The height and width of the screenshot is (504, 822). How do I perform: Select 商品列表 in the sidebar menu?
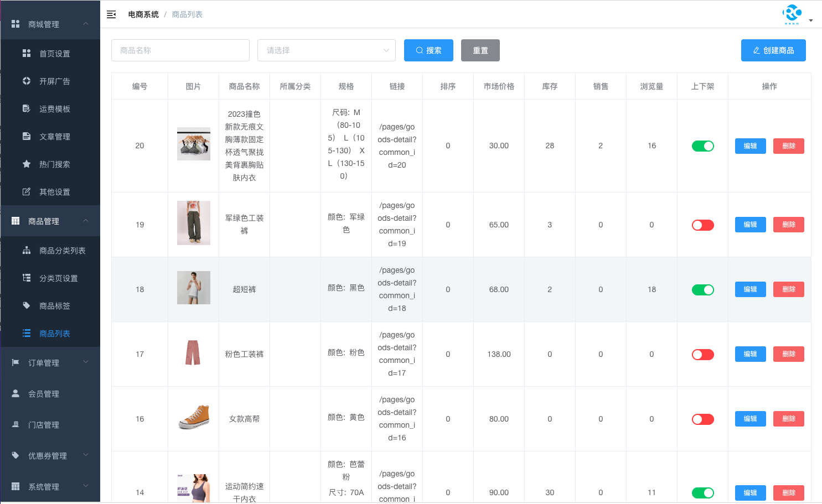(54, 333)
